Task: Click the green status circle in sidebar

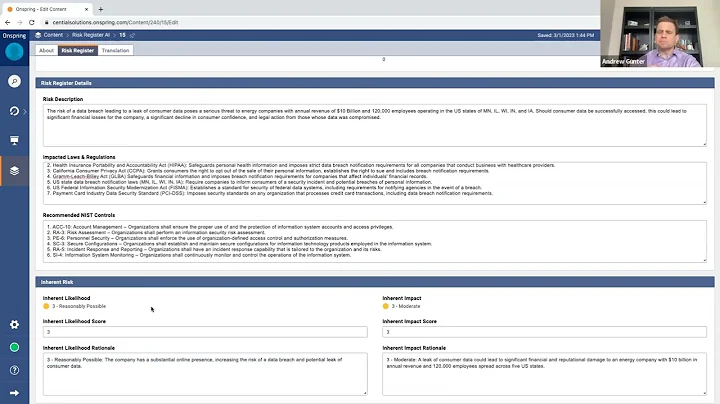Action: pos(14,348)
